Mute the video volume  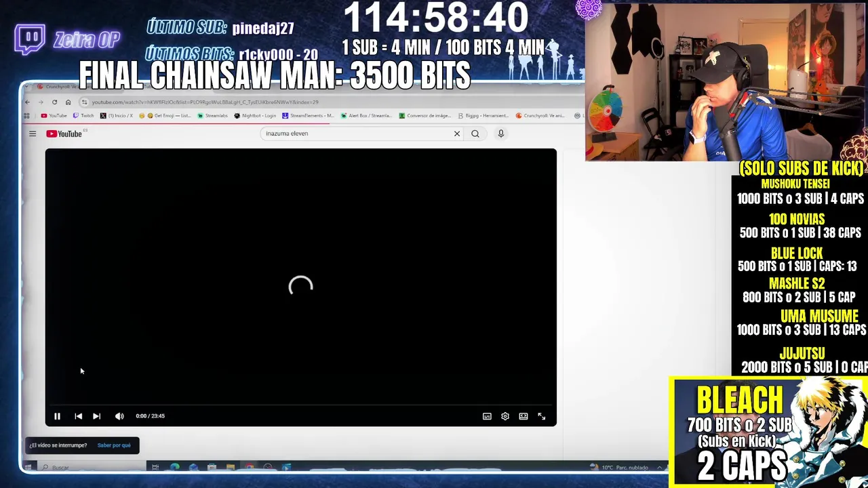[119, 416]
